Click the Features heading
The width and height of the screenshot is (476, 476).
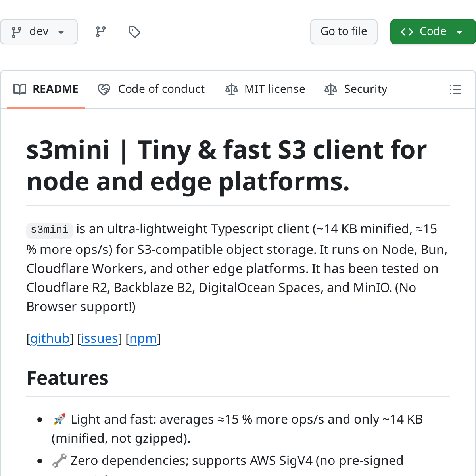click(x=67, y=378)
